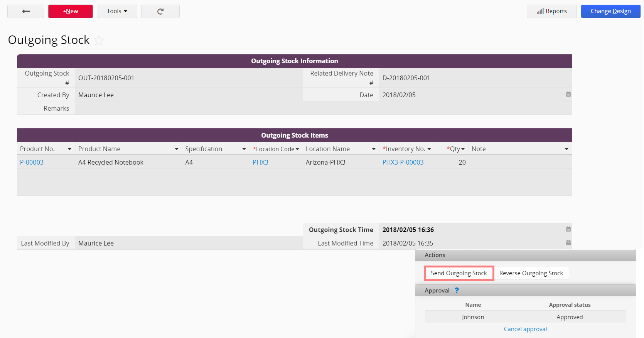The height and width of the screenshot is (338, 644).
Task: Open the calendar icon for Date field
Action: tap(568, 94)
